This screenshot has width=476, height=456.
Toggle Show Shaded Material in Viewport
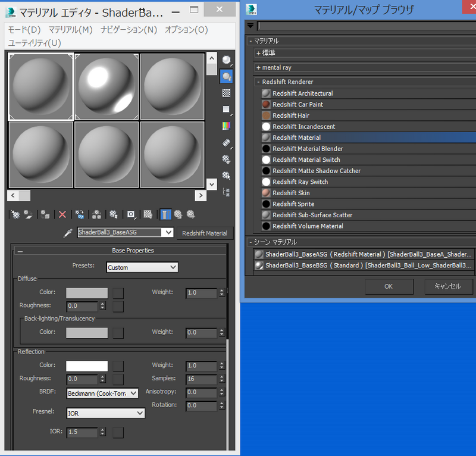coord(148,215)
